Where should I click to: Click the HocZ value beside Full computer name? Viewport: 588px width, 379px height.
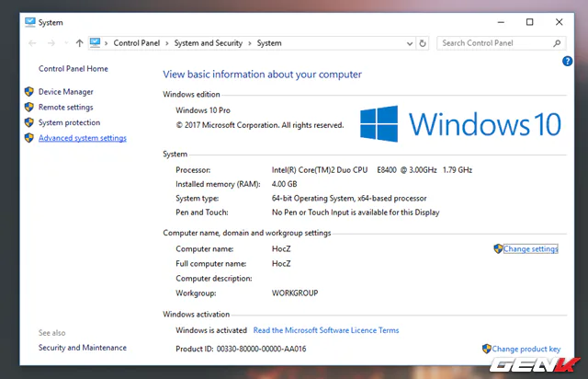click(281, 264)
